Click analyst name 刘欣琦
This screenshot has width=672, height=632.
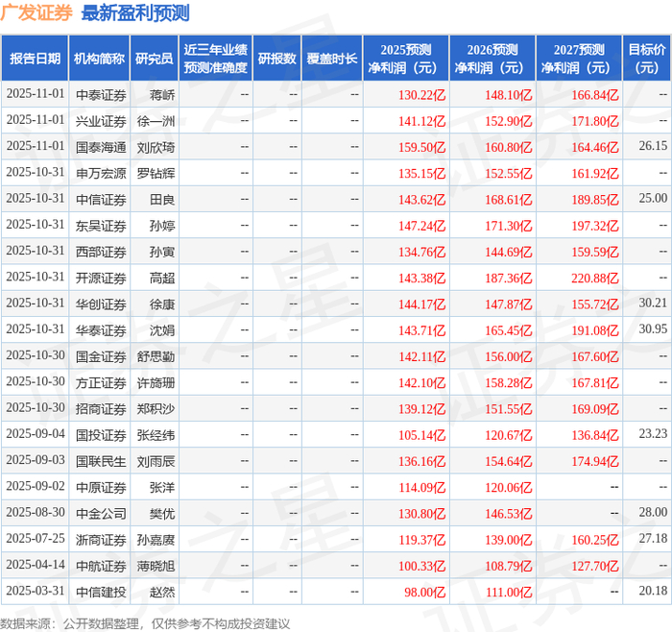(x=156, y=148)
